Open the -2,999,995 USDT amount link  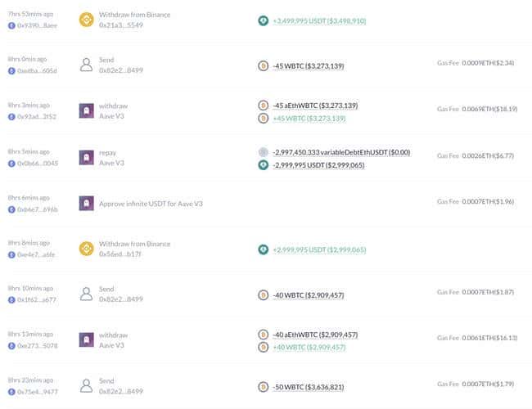pos(318,164)
